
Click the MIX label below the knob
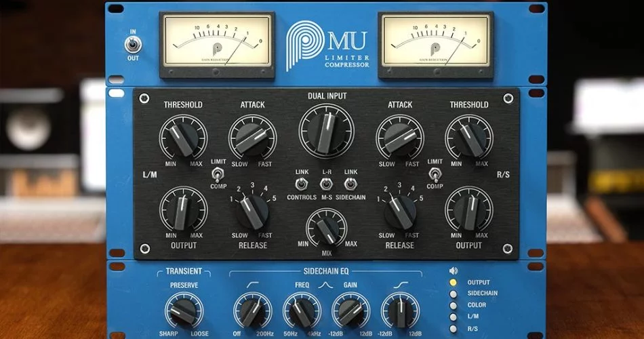tap(327, 253)
